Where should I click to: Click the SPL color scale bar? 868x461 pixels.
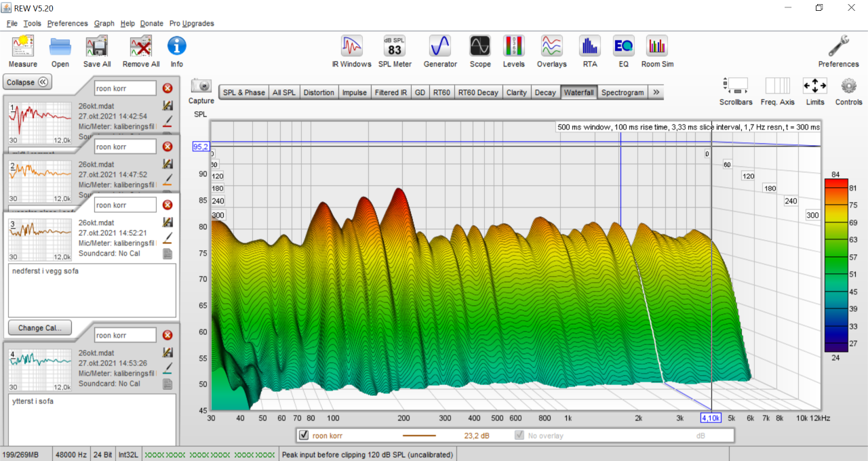(835, 264)
